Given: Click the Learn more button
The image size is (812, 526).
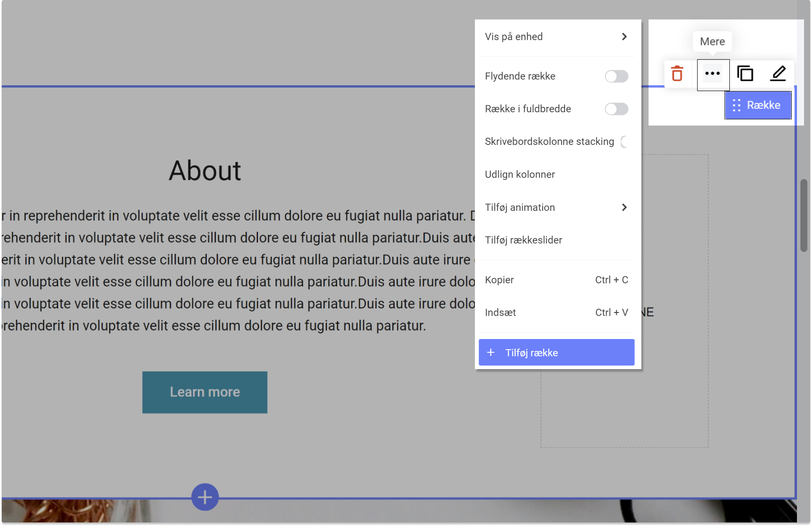Looking at the screenshot, I should [x=205, y=392].
